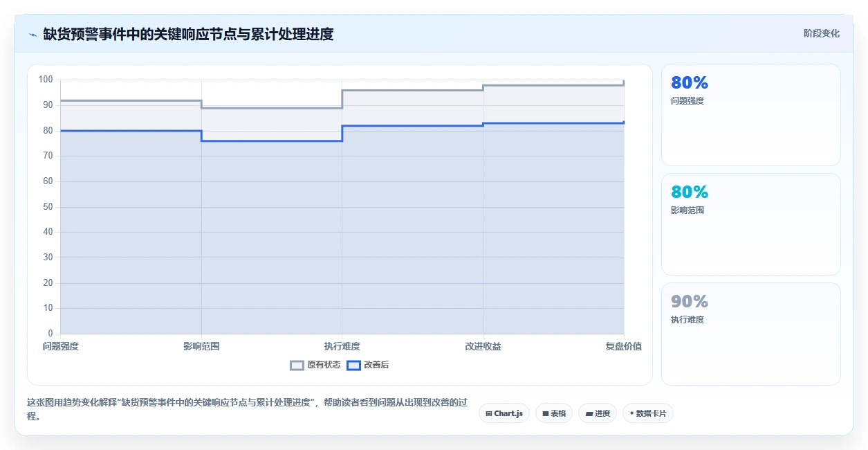Click the 问题强度 x-axis label
Image resolution: width=868 pixels, height=450 pixels.
coord(61,346)
